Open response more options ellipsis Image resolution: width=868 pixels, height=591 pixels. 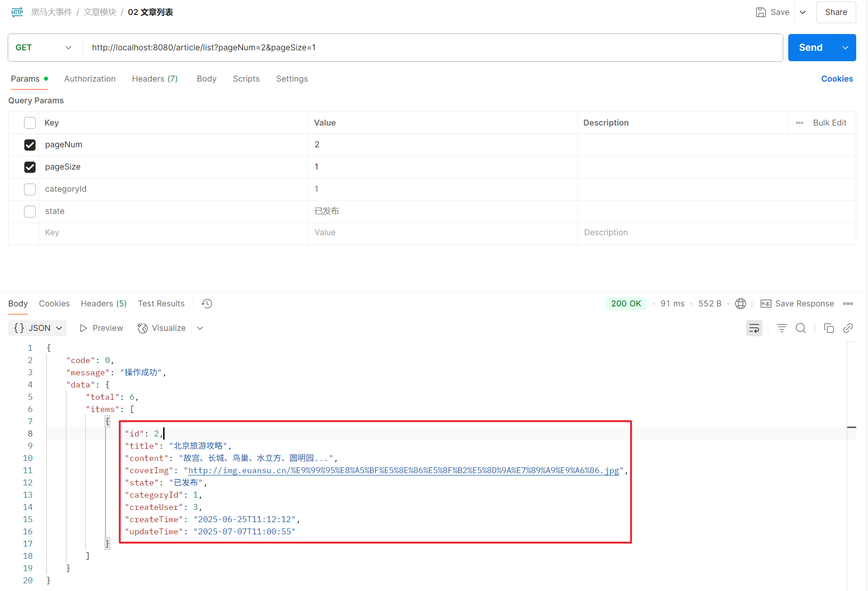tap(848, 304)
